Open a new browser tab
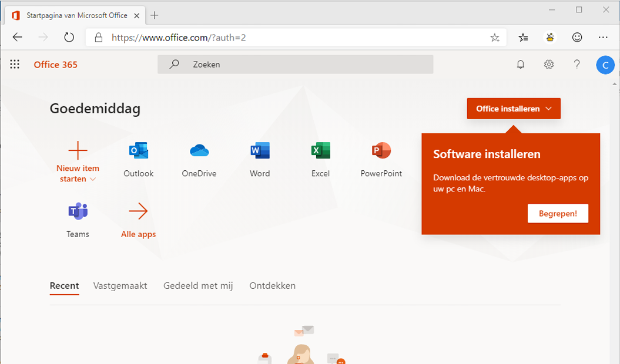The height and width of the screenshot is (364, 620). tap(154, 15)
